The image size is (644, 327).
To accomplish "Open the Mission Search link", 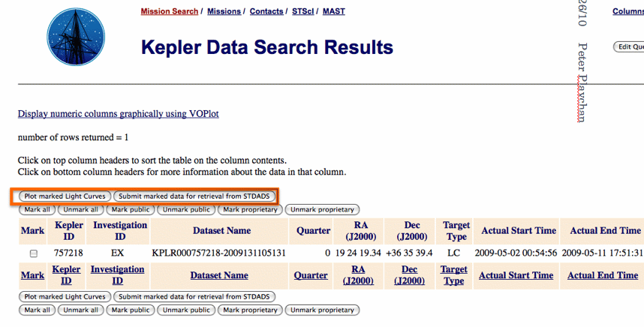I will [169, 11].
